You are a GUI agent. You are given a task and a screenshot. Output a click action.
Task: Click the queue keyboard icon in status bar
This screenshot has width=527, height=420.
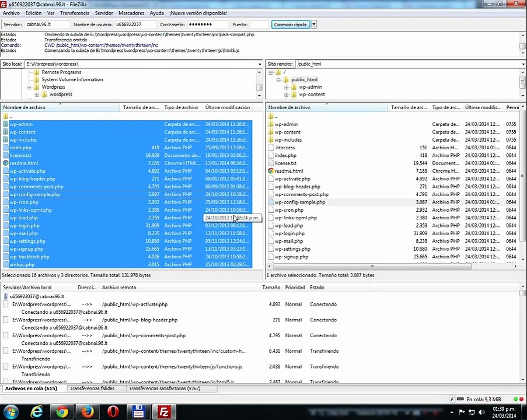click(460, 399)
